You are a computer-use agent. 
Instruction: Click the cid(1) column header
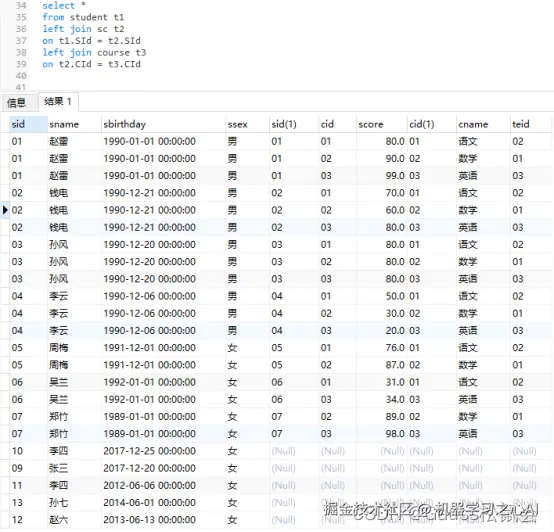coord(431,124)
